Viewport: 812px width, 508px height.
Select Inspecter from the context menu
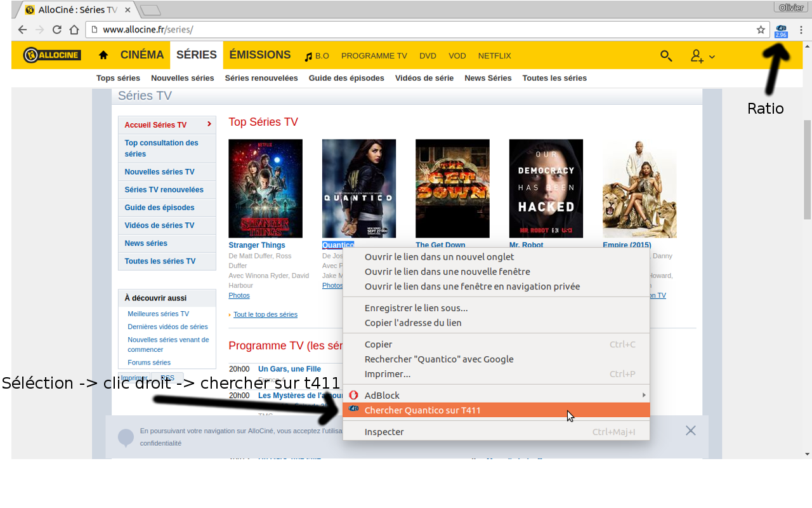click(384, 432)
